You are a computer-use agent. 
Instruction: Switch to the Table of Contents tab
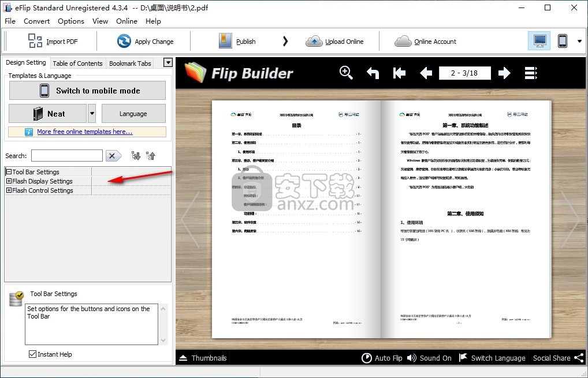click(x=77, y=63)
